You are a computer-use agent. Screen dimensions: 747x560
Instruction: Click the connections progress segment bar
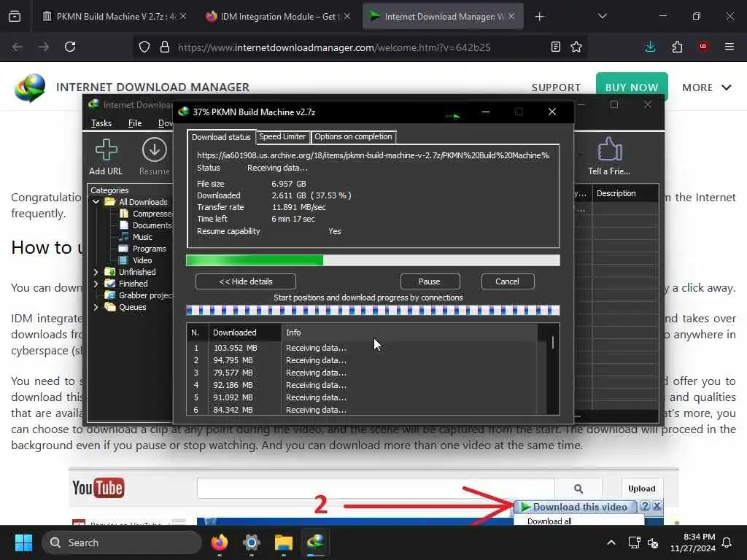(x=373, y=311)
